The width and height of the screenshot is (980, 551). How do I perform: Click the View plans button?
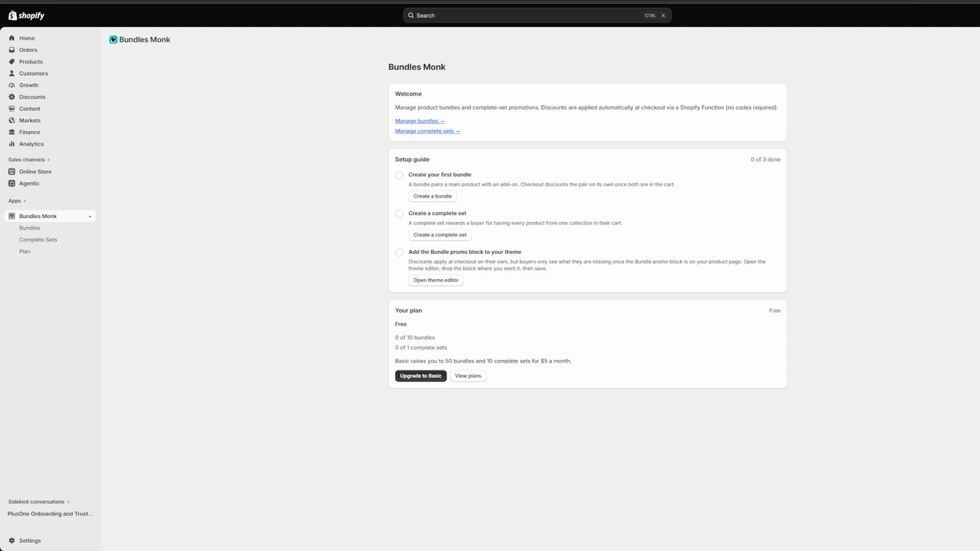click(468, 376)
